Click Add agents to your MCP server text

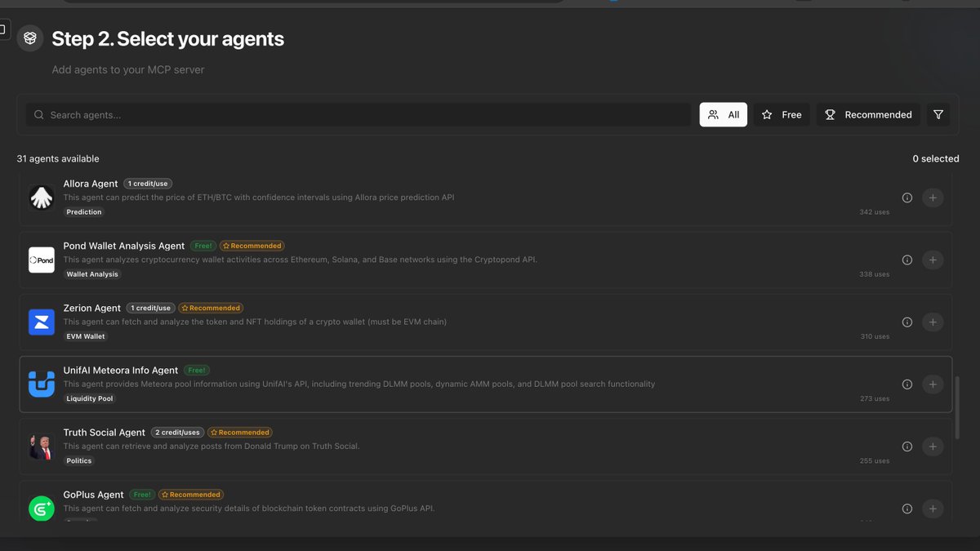128,70
